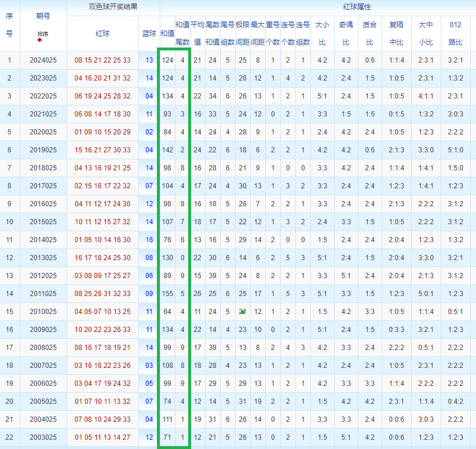This screenshot has height=449, width=476.
Task: Click red balls 08 15 21 22 25 33
Action: point(102,60)
